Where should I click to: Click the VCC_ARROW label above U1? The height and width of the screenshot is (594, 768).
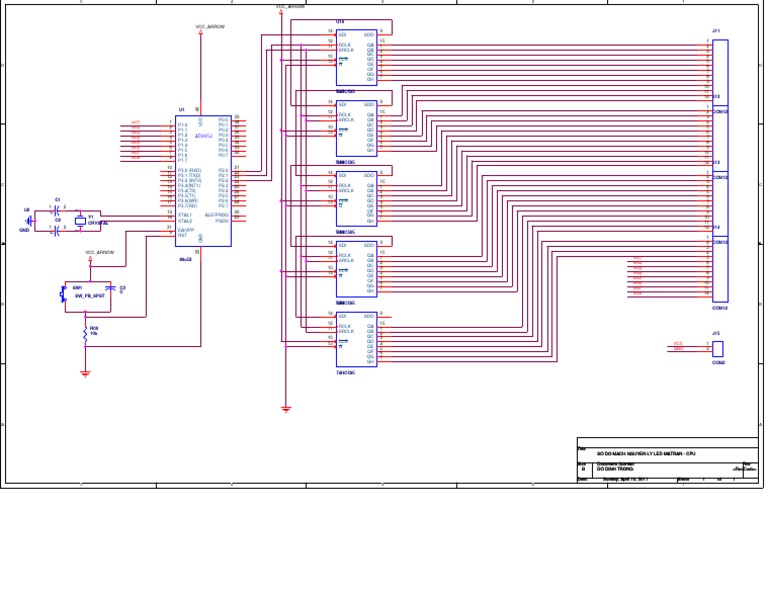(x=210, y=27)
